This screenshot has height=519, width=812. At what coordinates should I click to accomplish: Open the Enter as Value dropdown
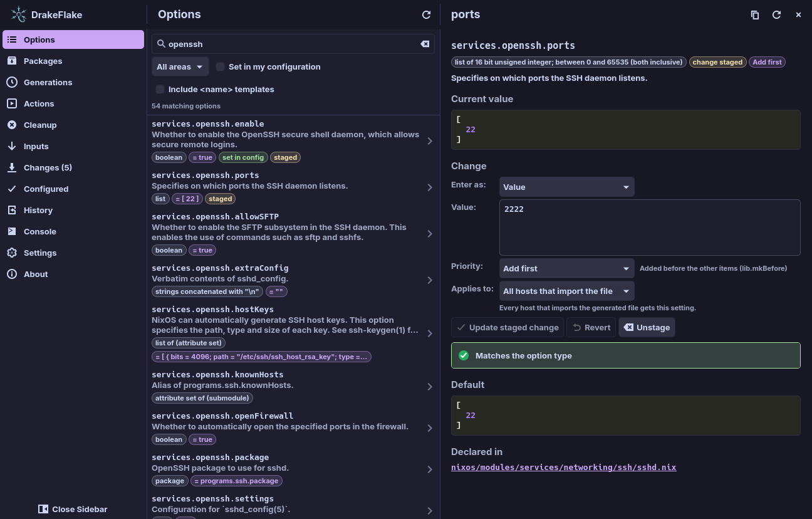pos(567,187)
